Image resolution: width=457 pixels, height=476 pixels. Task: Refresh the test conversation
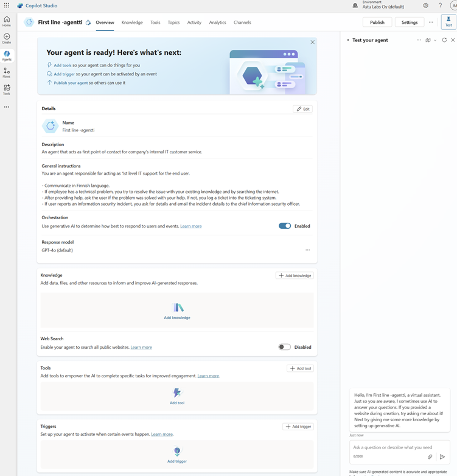tap(444, 40)
